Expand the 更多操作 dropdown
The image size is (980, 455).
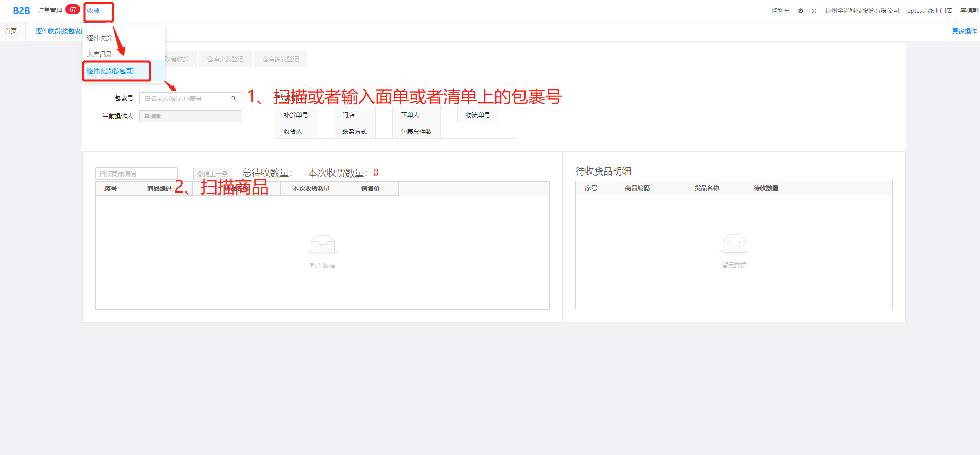click(964, 31)
